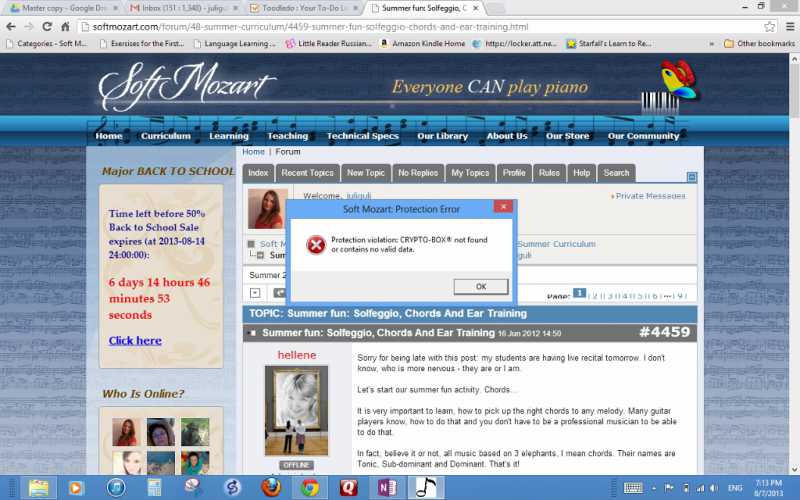The image size is (800, 500).
Task: Open the Technical Specs menu item
Action: pyautogui.click(x=363, y=136)
